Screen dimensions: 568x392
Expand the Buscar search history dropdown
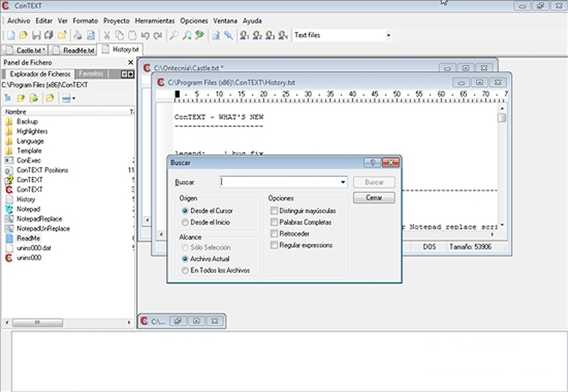point(343,183)
